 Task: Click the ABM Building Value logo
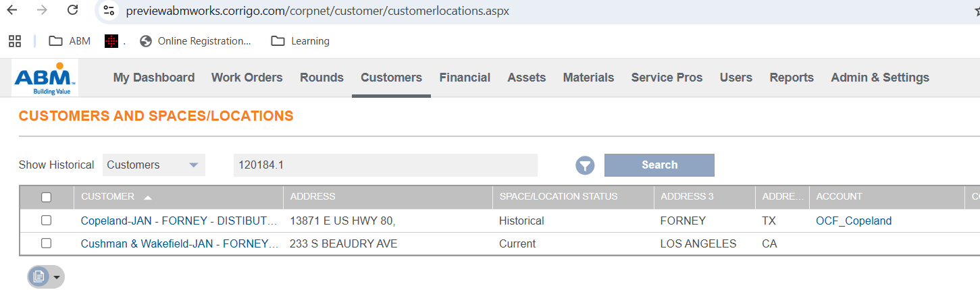[x=45, y=78]
